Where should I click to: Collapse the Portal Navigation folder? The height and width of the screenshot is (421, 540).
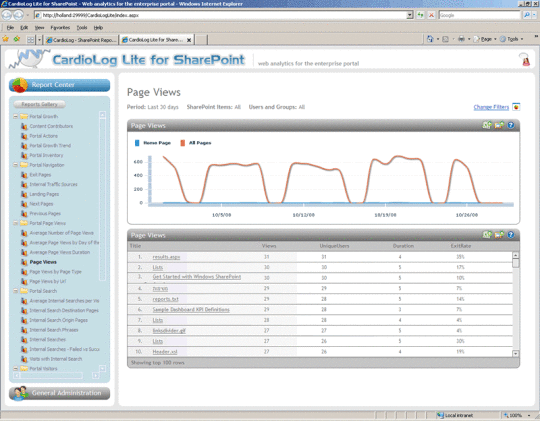click(x=15, y=165)
